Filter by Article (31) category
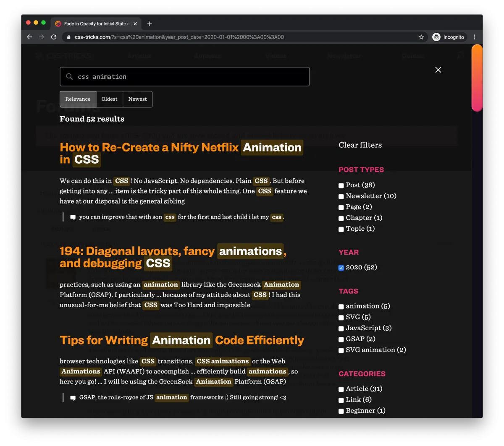This screenshot has height=446, width=504. (341, 389)
